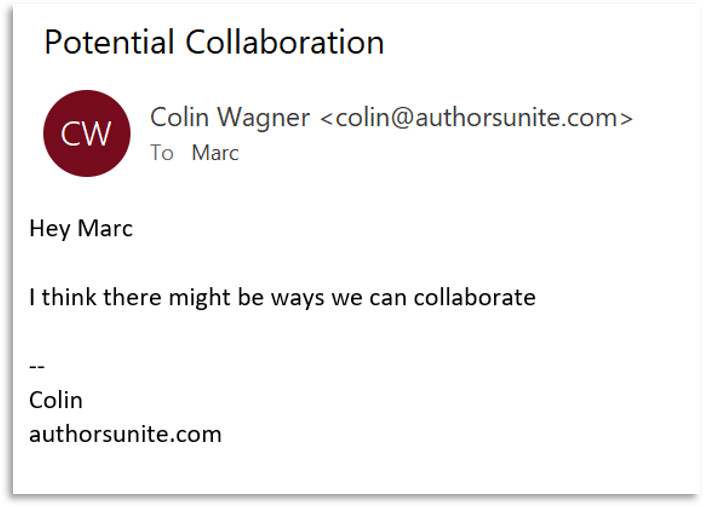The width and height of the screenshot is (704, 507).
Task: Click the colin@authorsunite.com email address
Action: (476, 117)
